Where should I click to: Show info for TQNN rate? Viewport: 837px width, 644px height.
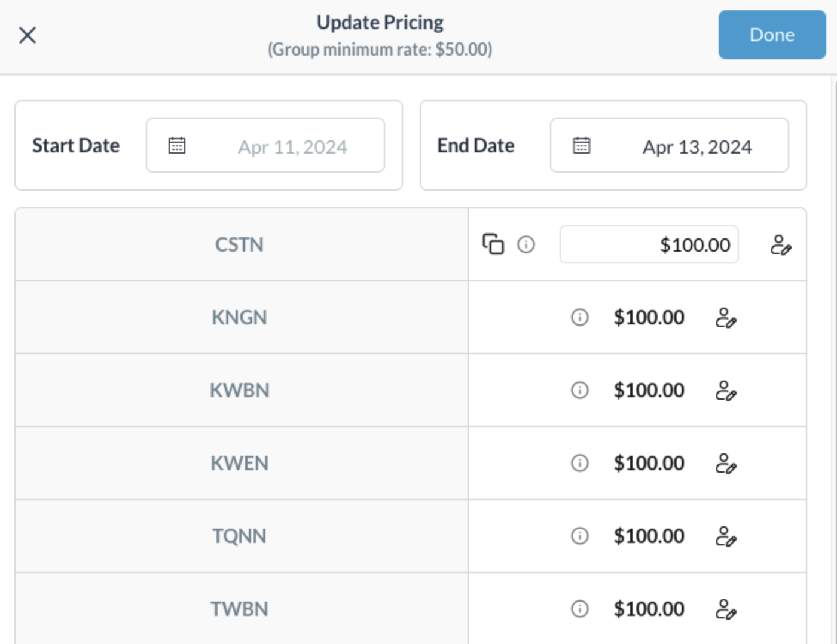(x=579, y=536)
